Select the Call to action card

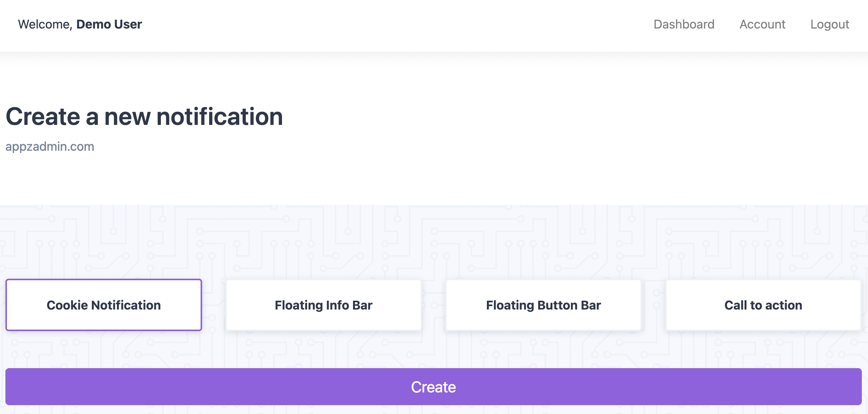(763, 305)
